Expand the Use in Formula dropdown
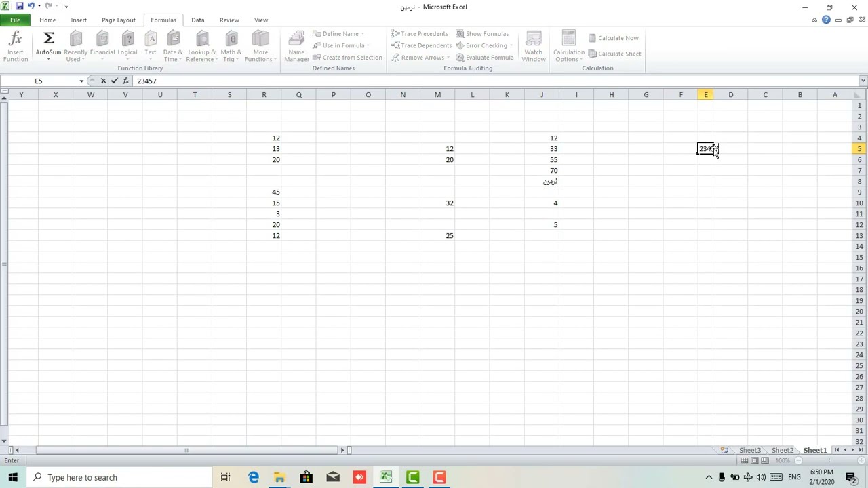This screenshot has width=868, height=488. (368, 45)
